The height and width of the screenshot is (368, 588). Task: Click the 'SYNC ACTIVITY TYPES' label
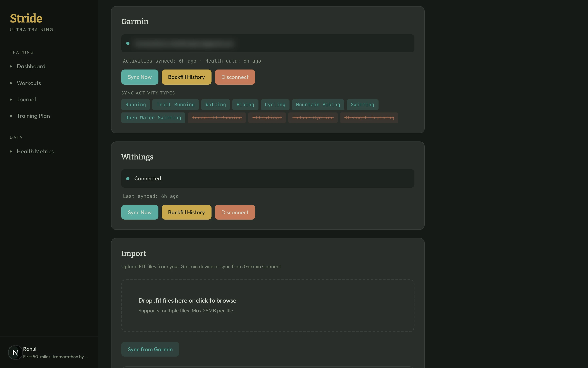148,93
